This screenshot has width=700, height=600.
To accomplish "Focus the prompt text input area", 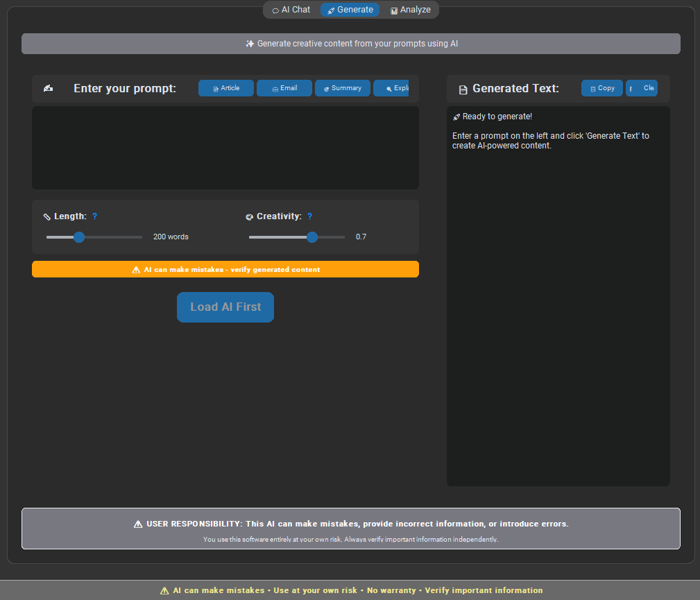I will tap(225, 147).
